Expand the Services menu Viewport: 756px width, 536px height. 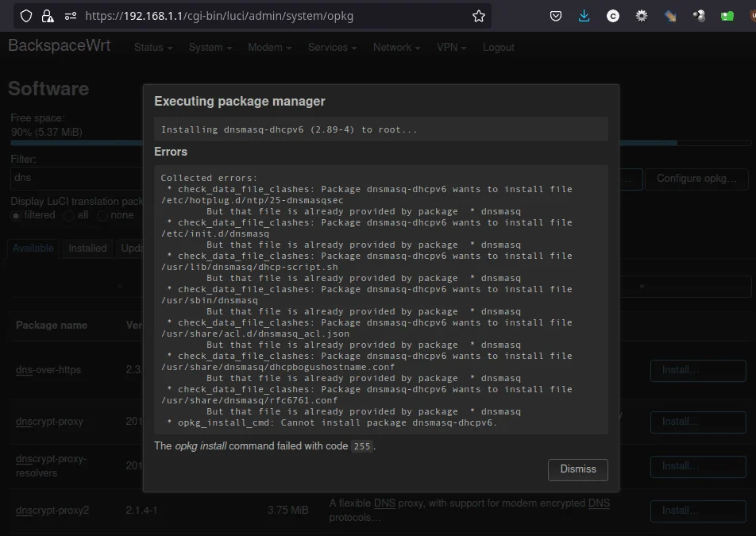coord(332,47)
